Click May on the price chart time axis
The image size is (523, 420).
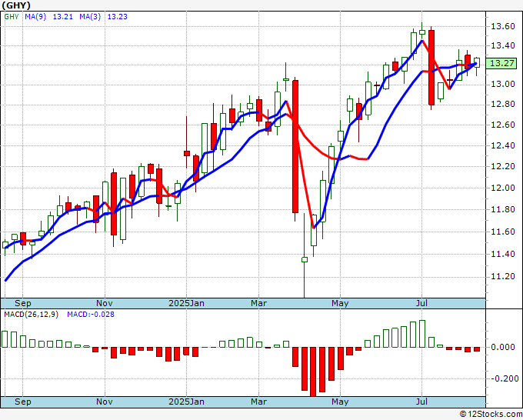340,303
